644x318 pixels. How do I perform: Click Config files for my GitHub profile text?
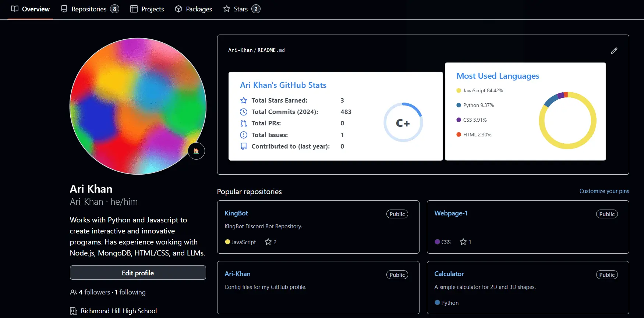click(x=265, y=287)
